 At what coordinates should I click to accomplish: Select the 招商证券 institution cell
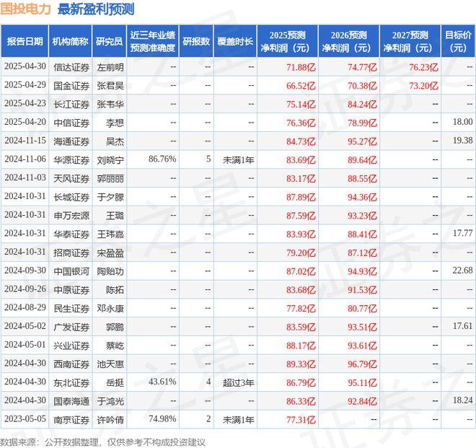point(71,252)
